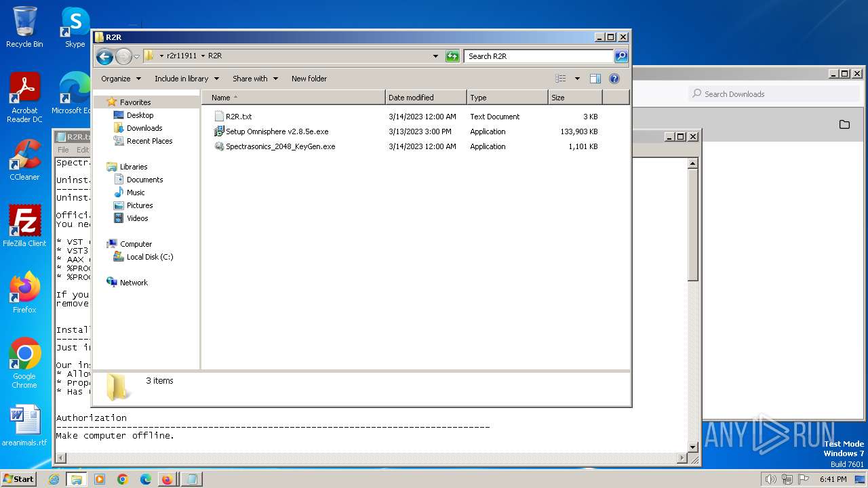This screenshot has height=488, width=868.
Task: Select Downloads under Favorites
Action: [x=144, y=128]
